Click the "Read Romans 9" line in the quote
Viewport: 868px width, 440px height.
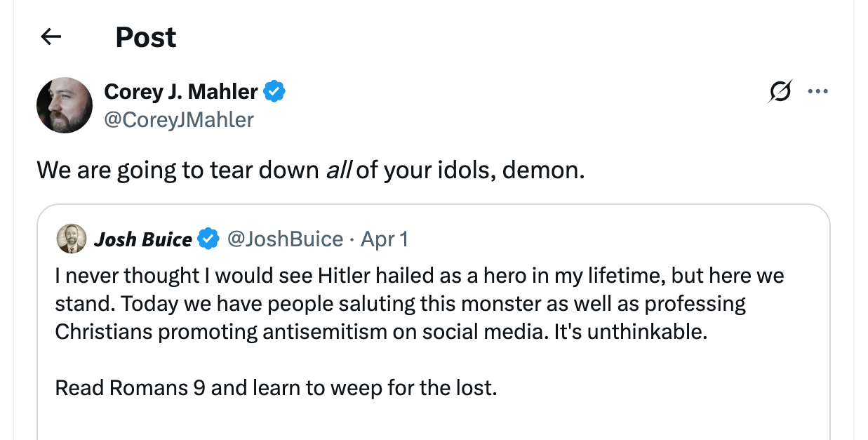click(x=276, y=387)
